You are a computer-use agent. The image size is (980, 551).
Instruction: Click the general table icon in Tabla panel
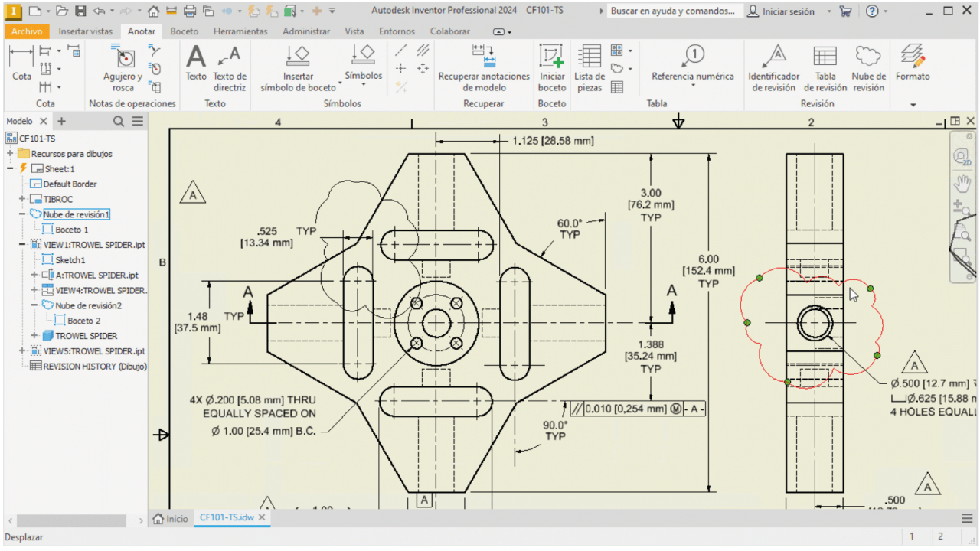[x=617, y=86]
